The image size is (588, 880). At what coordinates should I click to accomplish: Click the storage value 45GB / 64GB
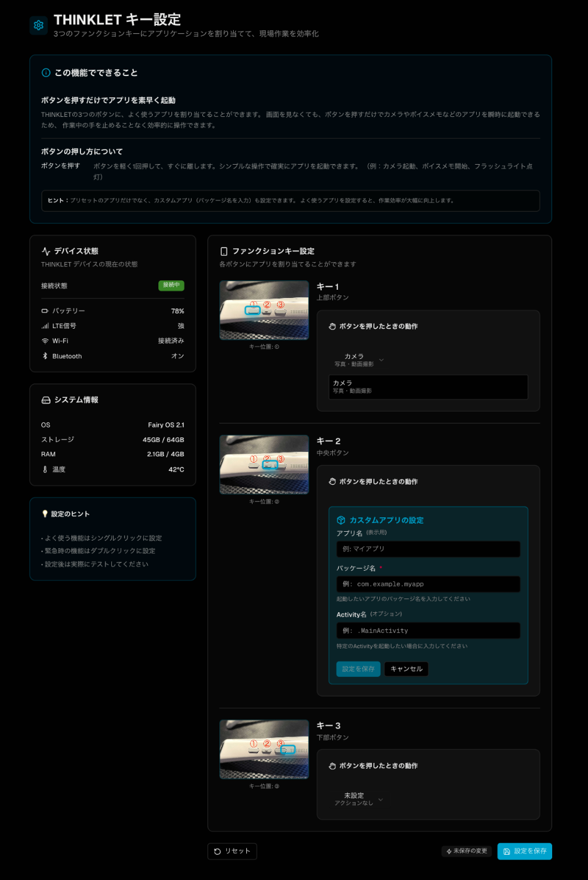(x=163, y=440)
